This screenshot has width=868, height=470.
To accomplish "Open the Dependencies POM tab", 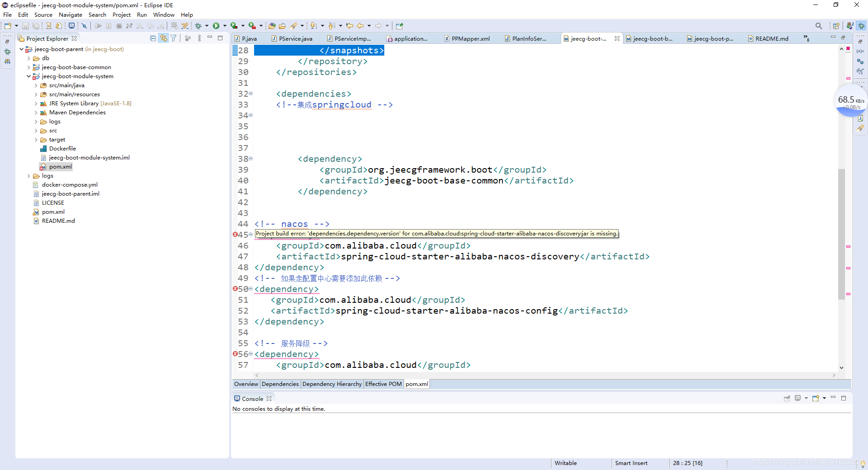I will tap(280, 384).
